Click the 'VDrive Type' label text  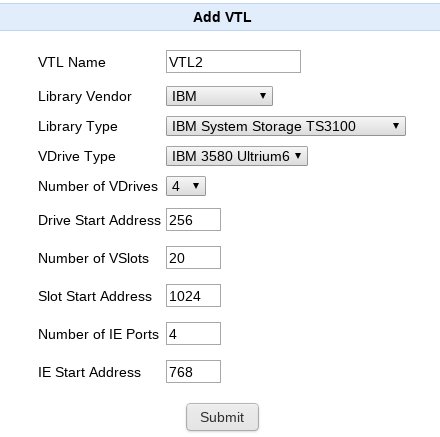click(x=77, y=157)
